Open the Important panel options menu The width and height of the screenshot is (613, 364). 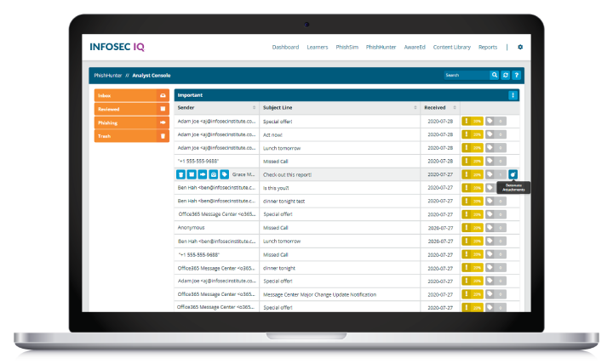[513, 95]
